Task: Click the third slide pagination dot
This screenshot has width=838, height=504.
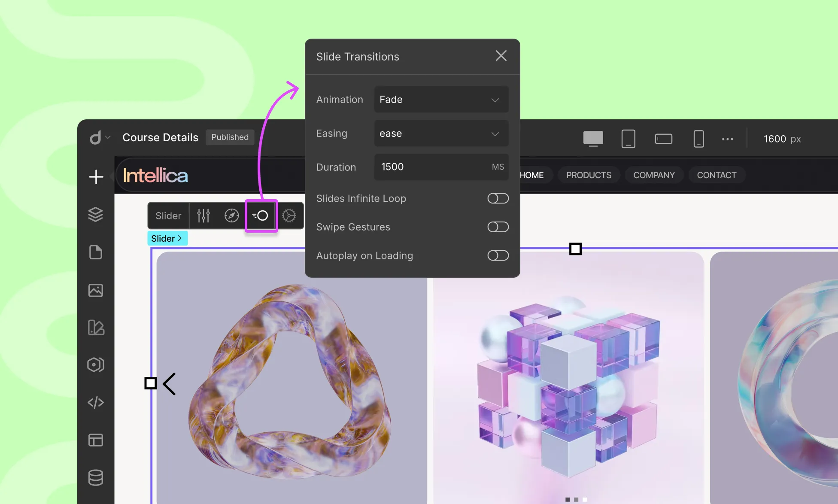Action: [x=585, y=499]
